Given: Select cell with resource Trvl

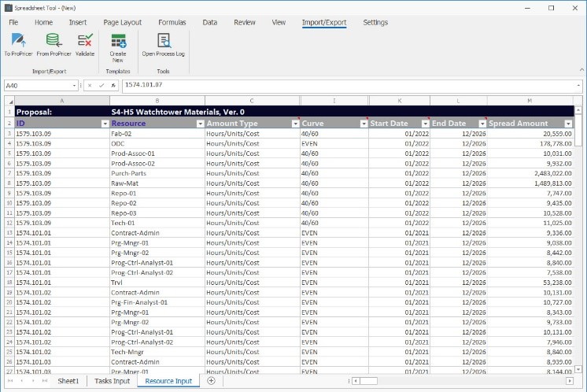Looking at the screenshot, I should coord(157,283).
